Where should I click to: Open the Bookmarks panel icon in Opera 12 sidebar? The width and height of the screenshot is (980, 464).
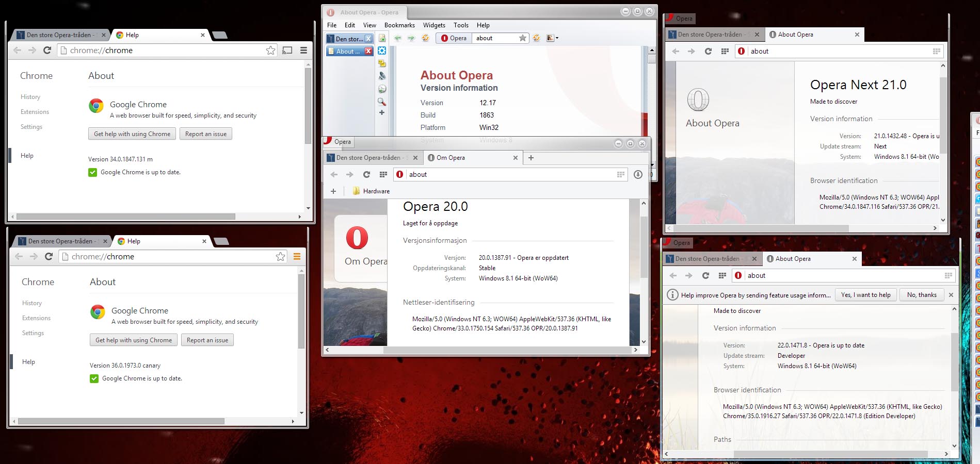pyautogui.click(x=382, y=38)
